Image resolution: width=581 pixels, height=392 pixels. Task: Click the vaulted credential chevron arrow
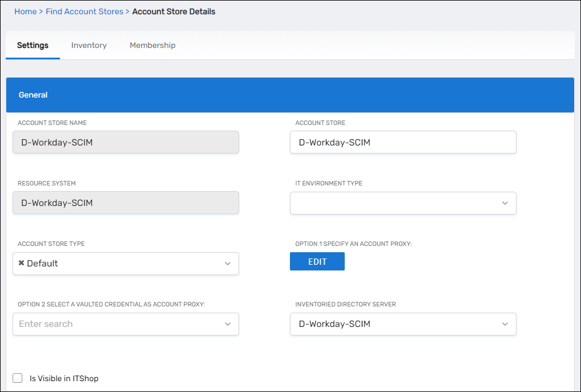coord(228,324)
